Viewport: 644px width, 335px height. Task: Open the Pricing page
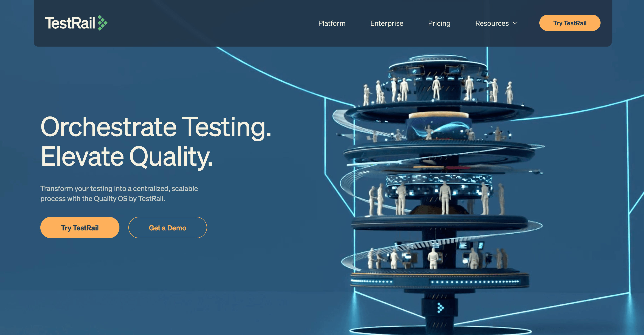click(x=439, y=23)
